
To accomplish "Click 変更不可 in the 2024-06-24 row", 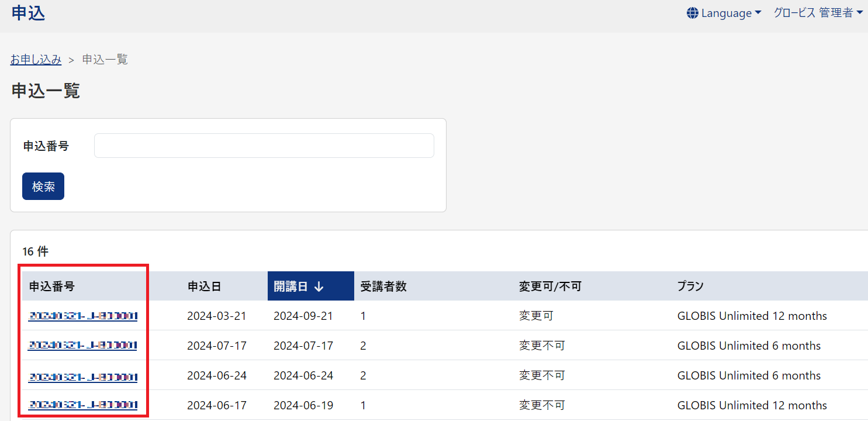I will 542,375.
